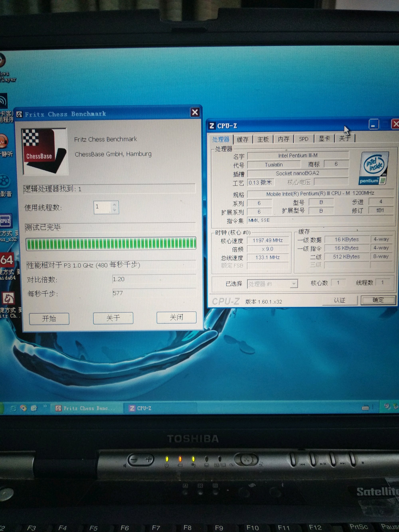Decrease thread count with the down arrow
The width and height of the screenshot is (399, 532).
tap(115, 210)
